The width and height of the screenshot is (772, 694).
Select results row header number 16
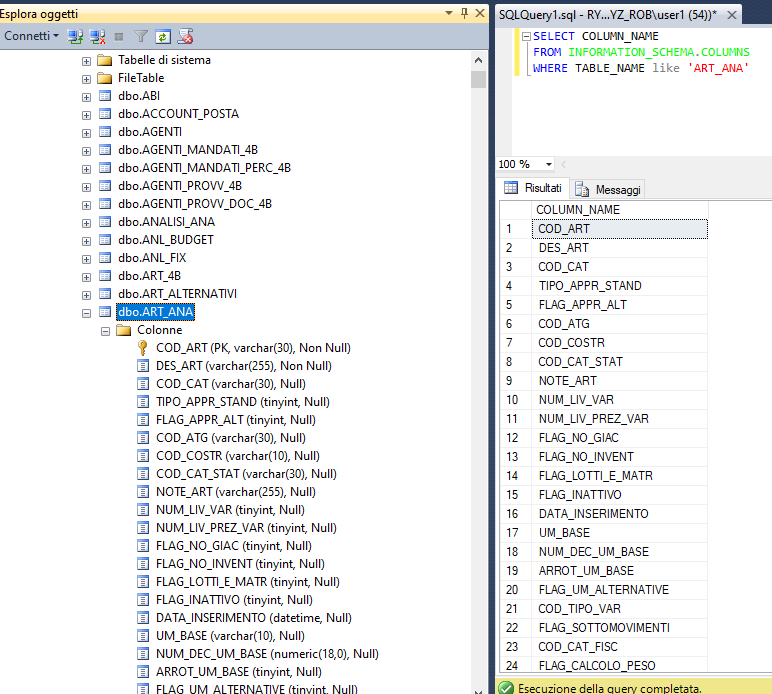point(515,514)
